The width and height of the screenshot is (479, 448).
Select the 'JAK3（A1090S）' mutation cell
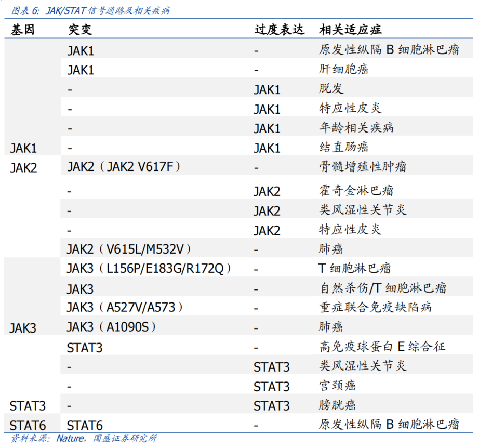click(112, 327)
